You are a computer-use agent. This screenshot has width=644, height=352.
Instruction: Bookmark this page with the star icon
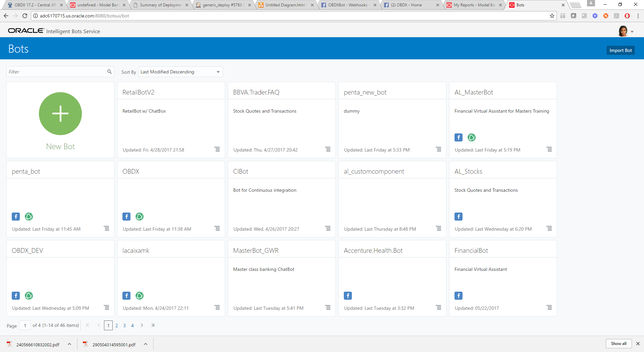552,16
